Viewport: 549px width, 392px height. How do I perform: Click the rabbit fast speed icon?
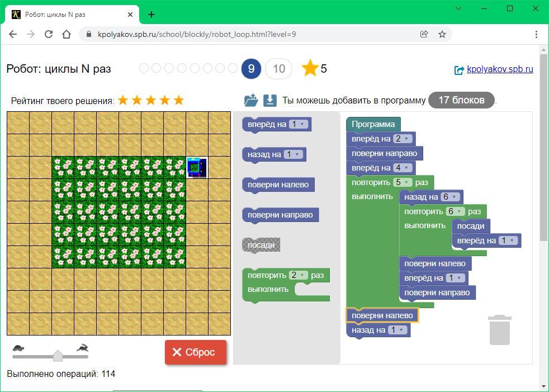83,348
